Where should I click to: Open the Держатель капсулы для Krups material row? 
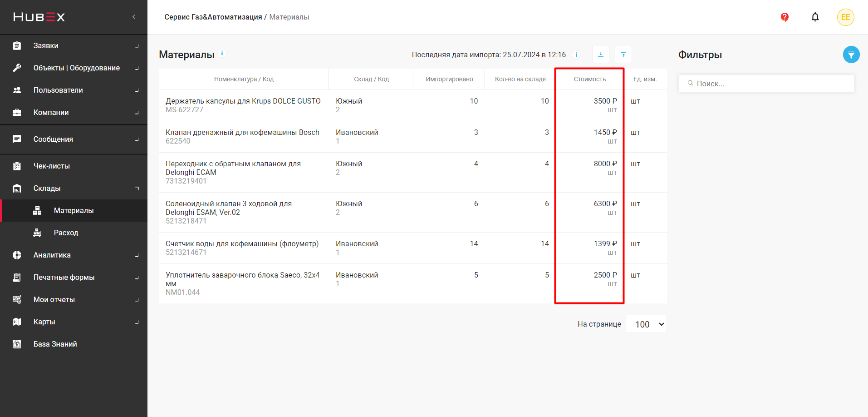click(x=243, y=101)
